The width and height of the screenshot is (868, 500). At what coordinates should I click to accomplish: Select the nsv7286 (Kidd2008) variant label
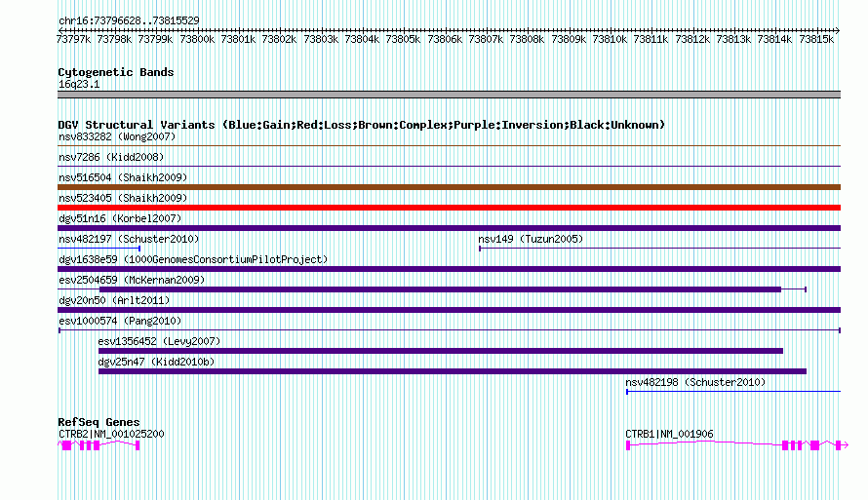pos(111,157)
